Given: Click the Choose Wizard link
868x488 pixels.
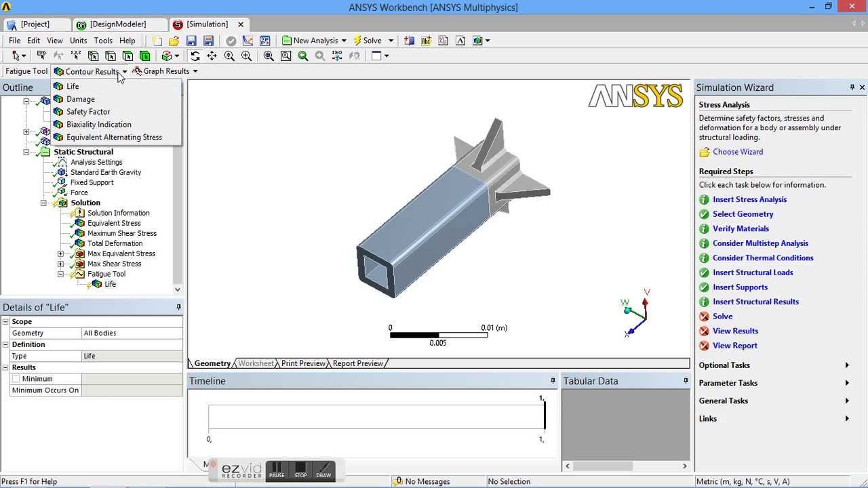Looking at the screenshot, I should point(738,152).
